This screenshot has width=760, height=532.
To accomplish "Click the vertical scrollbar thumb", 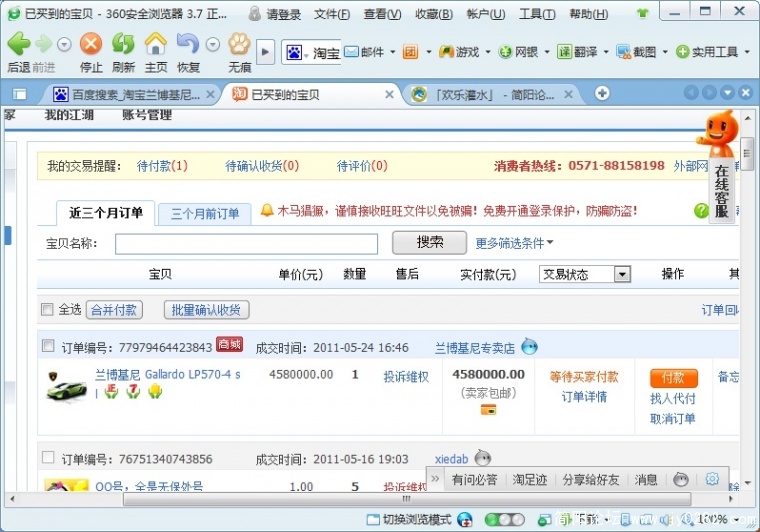I will [x=747, y=153].
